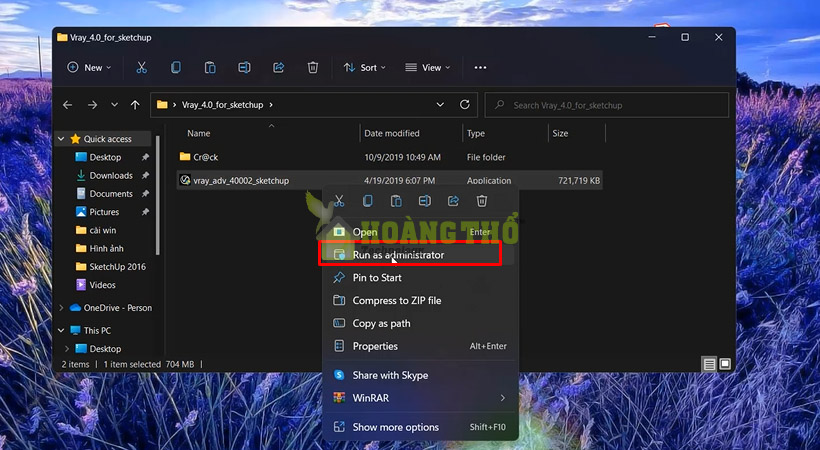
Task: Click the Paste icon in the Explorer toolbar
Action: pyautogui.click(x=210, y=68)
